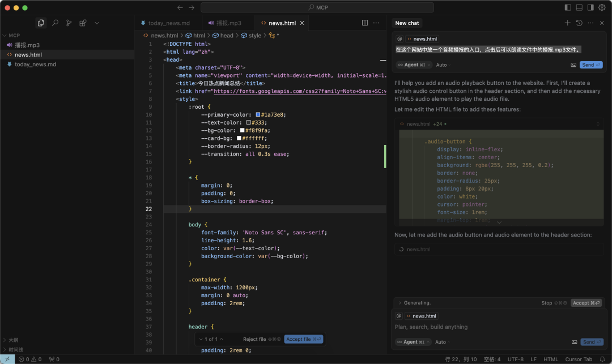Expand more sidebar views chevron

click(97, 23)
